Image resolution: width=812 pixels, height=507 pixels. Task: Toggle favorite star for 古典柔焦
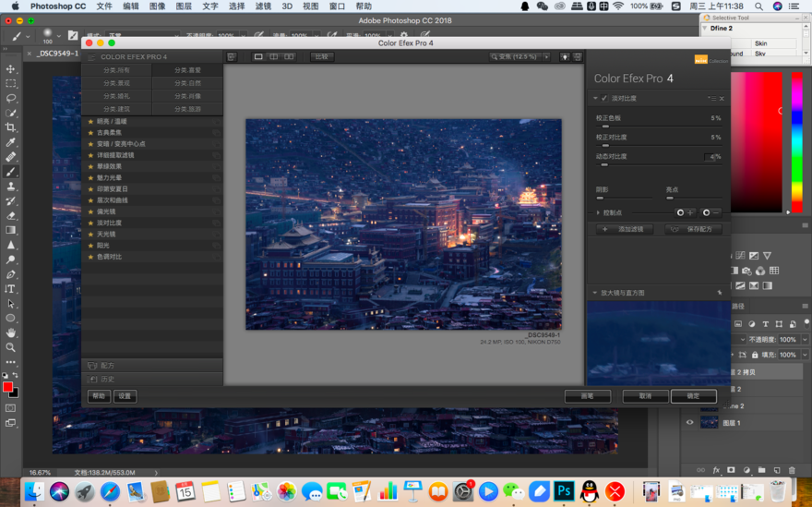pos(90,133)
